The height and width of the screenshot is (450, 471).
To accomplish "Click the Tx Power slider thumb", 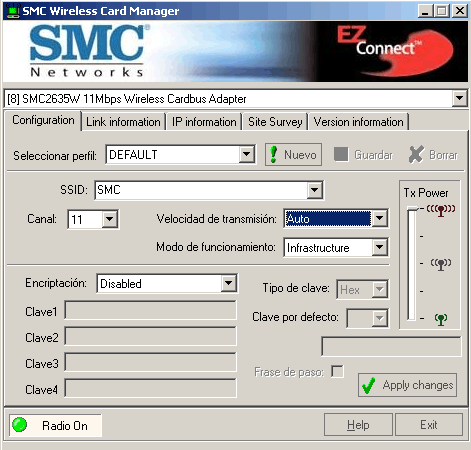I will pyautogui.click(x=413, y=209).
